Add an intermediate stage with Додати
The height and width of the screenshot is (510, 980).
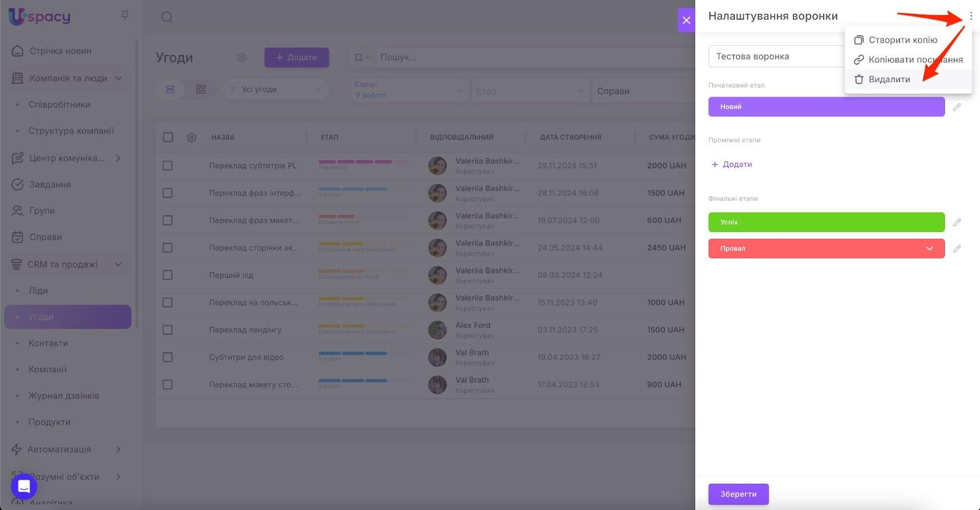[x=732, y=164]
